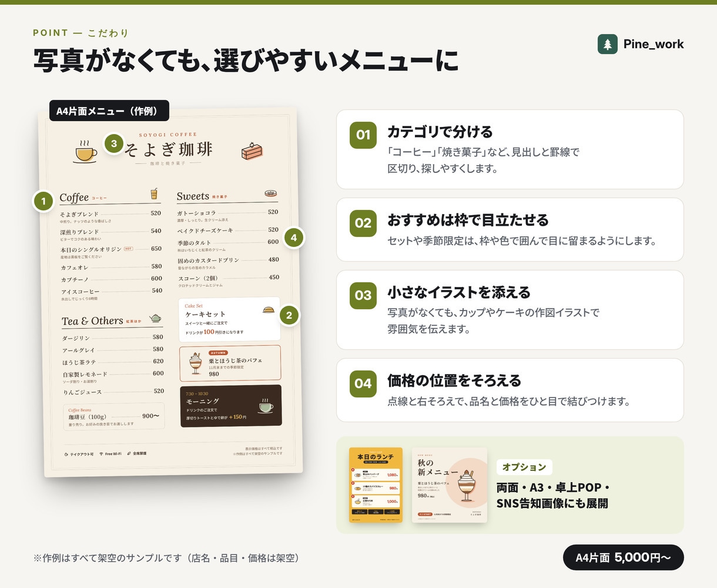Click the Tea & Others category heading
Screen dimensions: 717x588
92,320
